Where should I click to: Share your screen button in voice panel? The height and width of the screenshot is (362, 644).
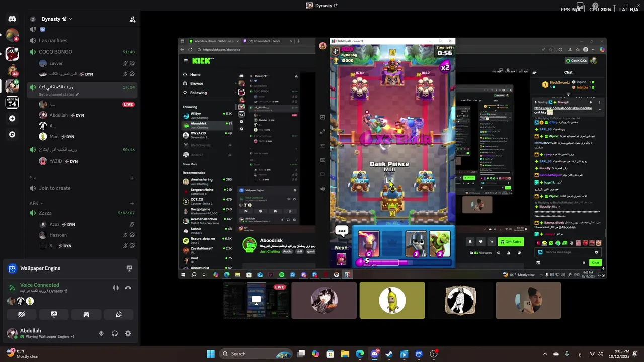(x=54, y=314)
